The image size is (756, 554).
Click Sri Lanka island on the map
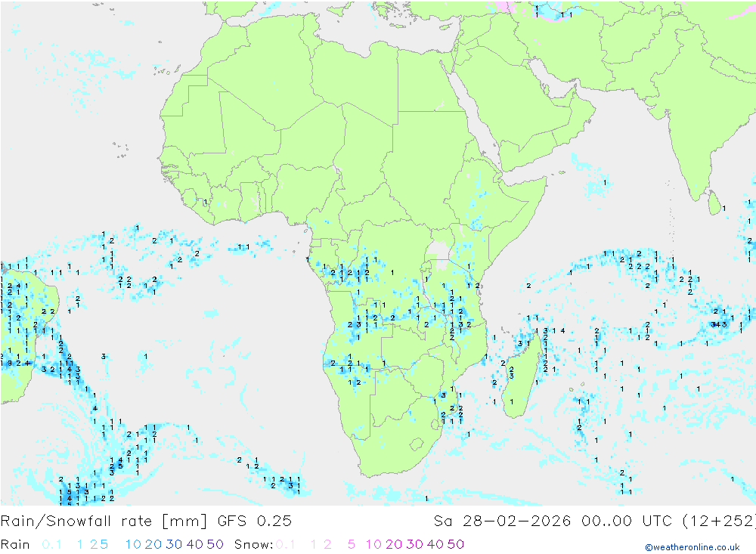(x=715, y=203)
